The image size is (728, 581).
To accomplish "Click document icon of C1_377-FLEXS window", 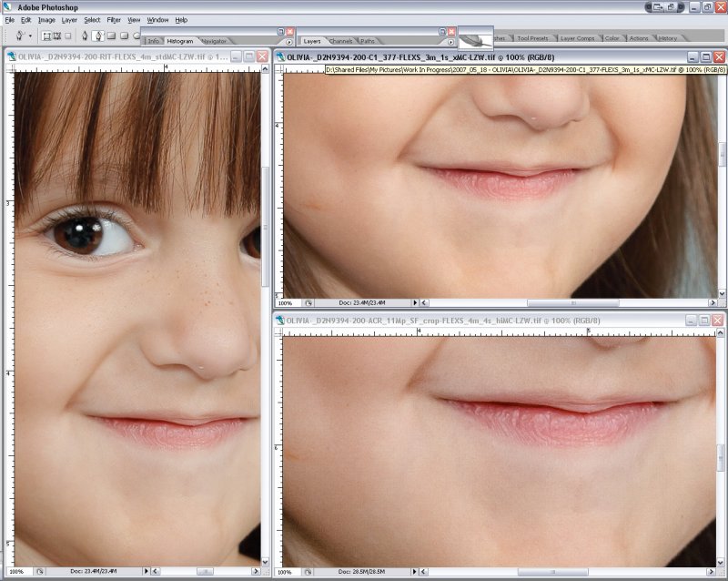I will (x=280, y=57).
